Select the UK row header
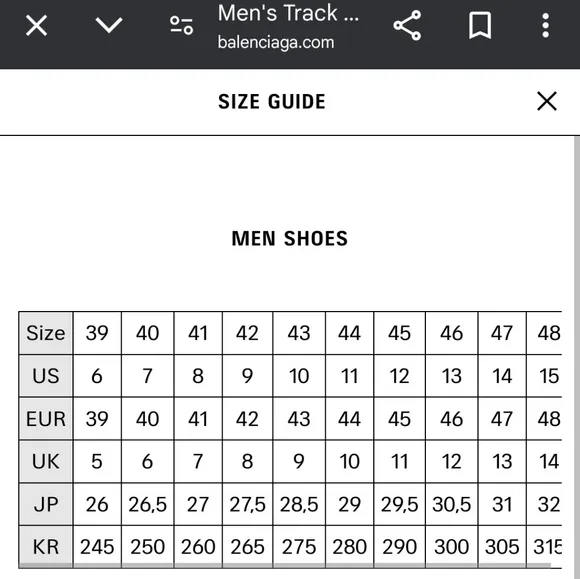This screenshot has height=579, width=580. [46, 461]
